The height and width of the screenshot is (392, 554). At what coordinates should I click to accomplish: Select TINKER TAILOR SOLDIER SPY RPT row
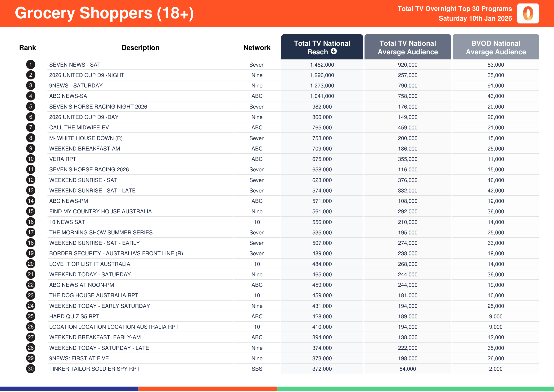(x=94, y=369)
